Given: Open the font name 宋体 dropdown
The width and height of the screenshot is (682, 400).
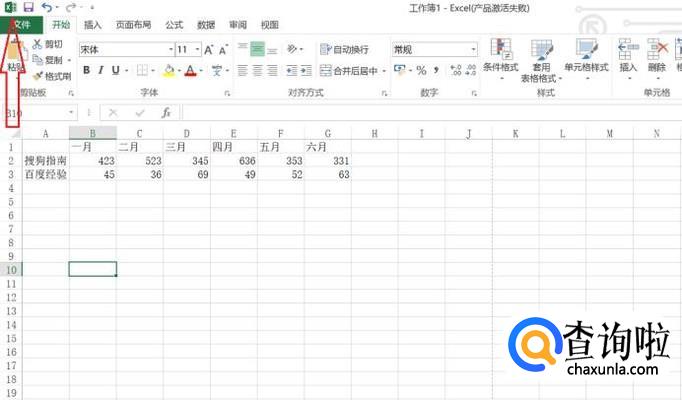Looking at the screenshot, I should (171, 50).
